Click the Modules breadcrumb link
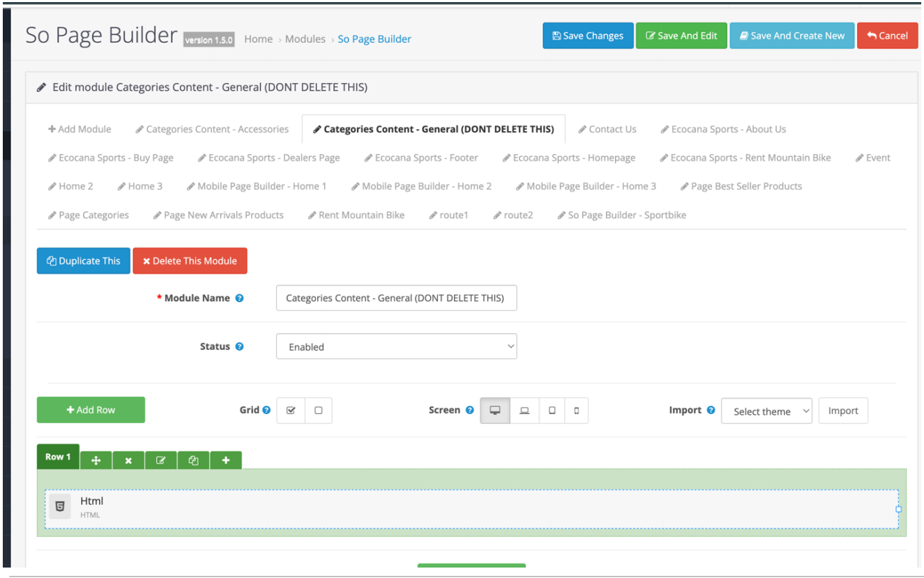Image resolution: width=924 pixels, height=578 pixels. tap(305, 39)
